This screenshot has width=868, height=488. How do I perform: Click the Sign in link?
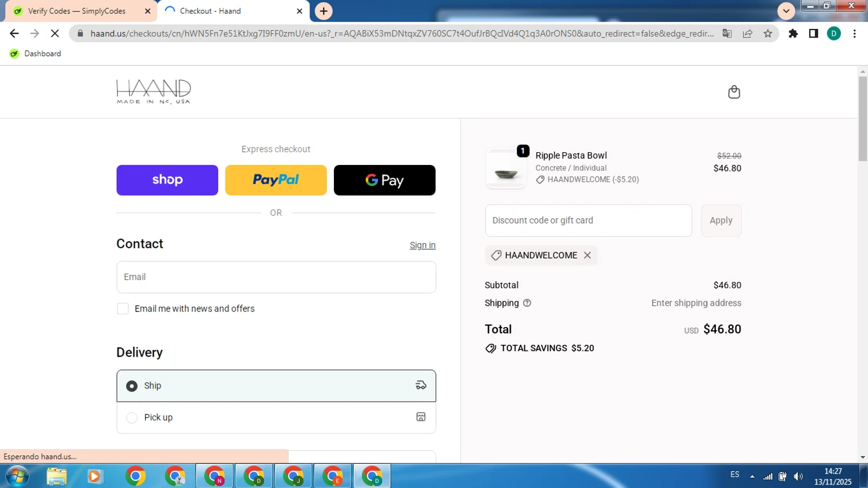coord(422,245)
